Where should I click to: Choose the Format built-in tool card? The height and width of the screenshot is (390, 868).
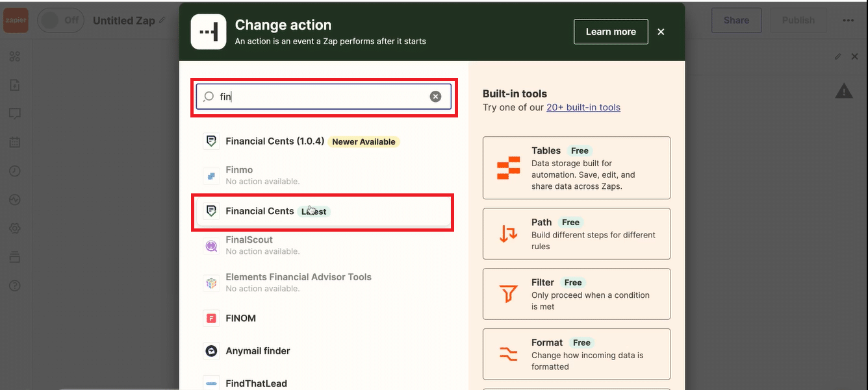click(x=576, y=354)
